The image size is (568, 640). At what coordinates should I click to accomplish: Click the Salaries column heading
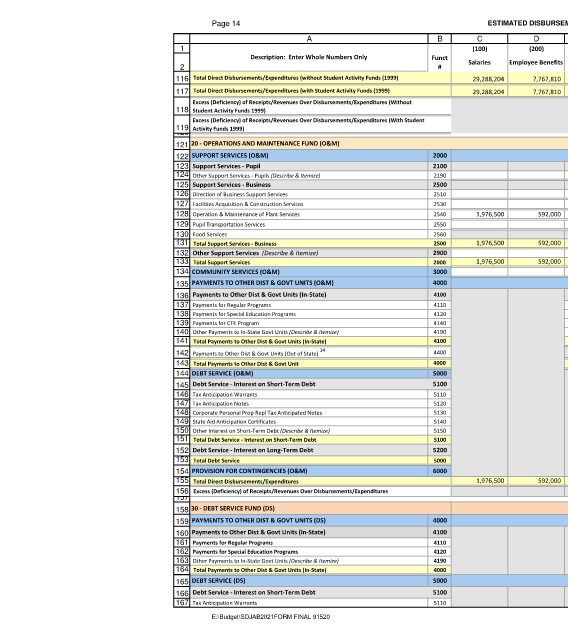[479, 62]
